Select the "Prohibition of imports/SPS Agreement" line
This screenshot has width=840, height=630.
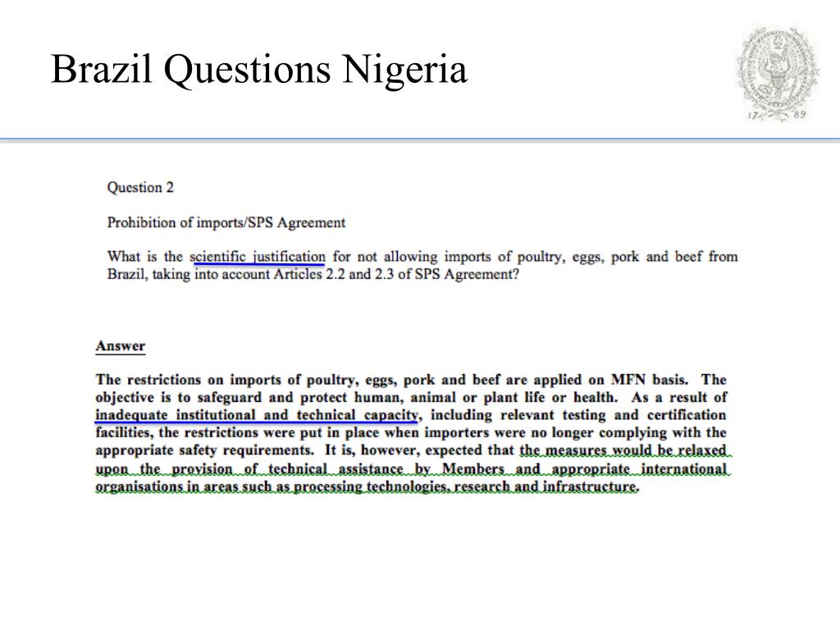pos(226,222)
